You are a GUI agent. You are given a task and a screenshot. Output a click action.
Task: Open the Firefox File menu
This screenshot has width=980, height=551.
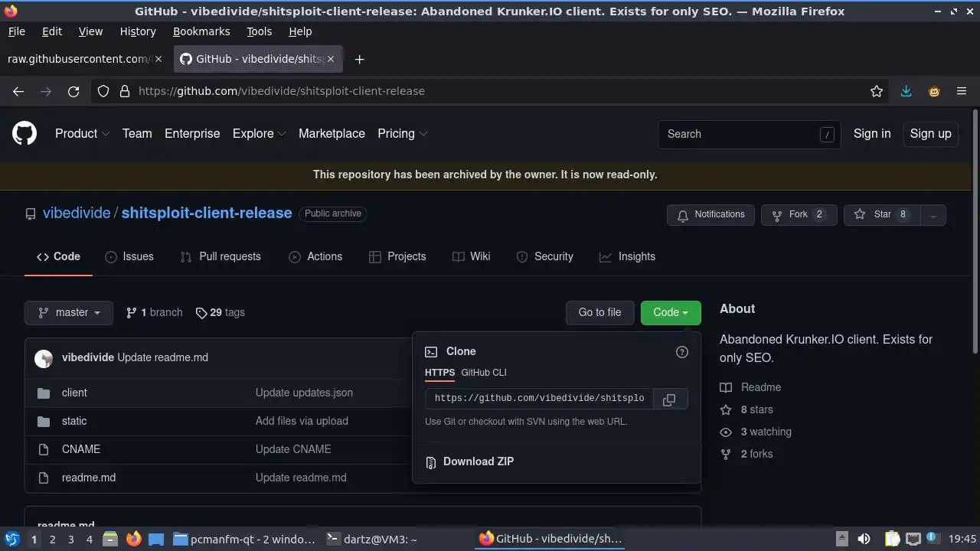[16, 31]
